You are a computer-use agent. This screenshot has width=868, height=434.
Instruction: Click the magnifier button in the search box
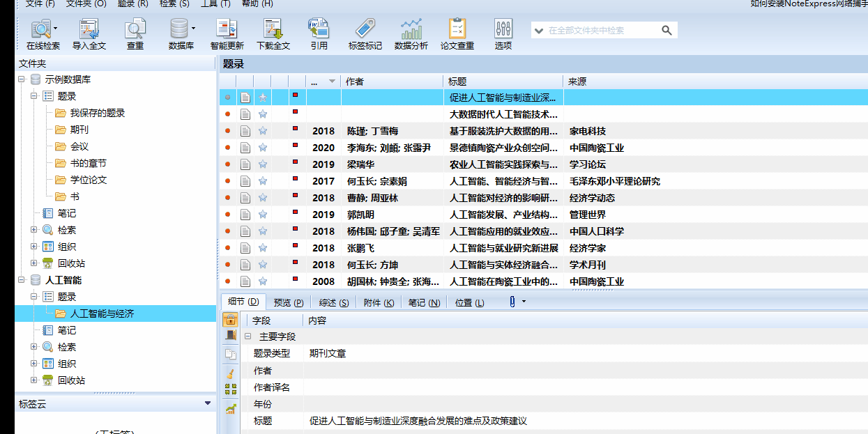(x=667, y=29)
